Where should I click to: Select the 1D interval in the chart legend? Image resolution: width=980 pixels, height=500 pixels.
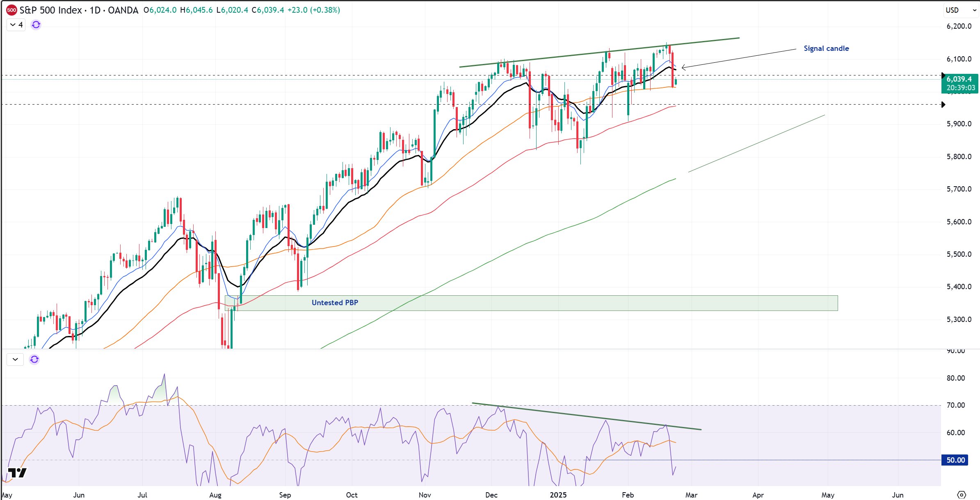[x=96, y=10]
